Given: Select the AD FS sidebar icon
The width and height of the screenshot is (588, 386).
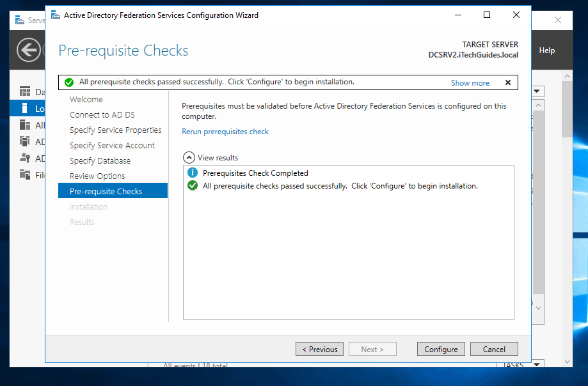Looking at the screenshot, I should point(24,158).
